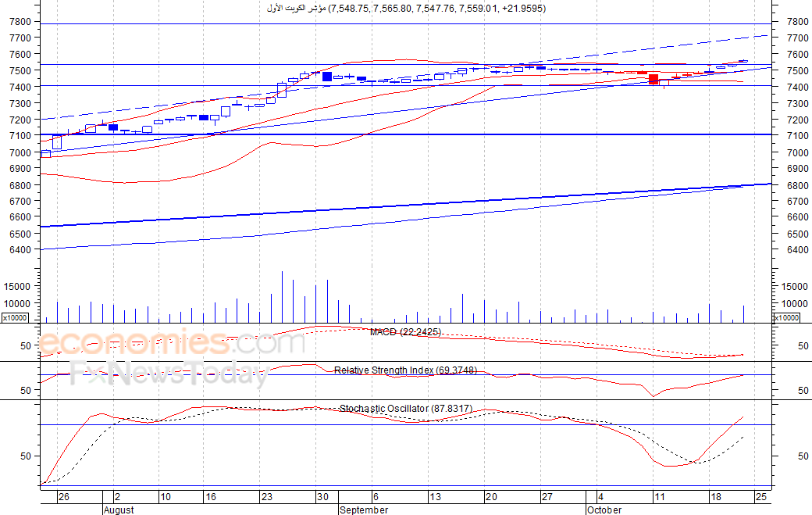Image resolution: width=812 pixels, height=515 pixels.
Task: Click date marker 13 on the time axis
Action: (x=435, y=497)
